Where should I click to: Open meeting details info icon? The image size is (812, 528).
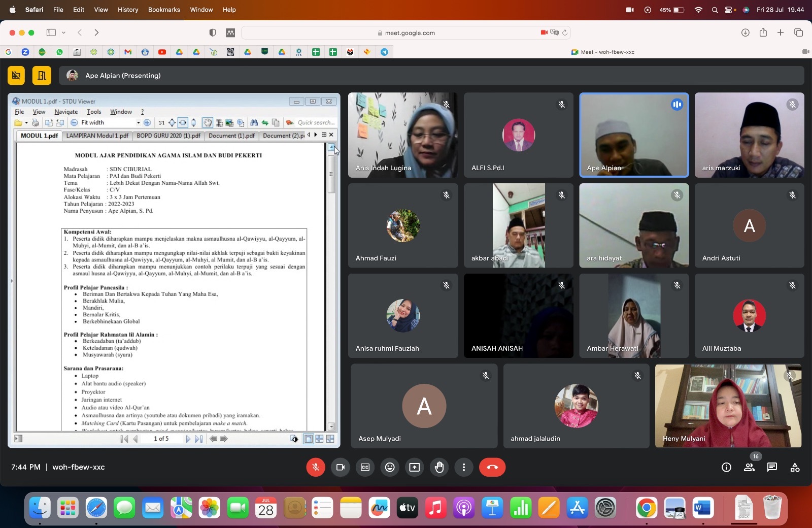726,467
